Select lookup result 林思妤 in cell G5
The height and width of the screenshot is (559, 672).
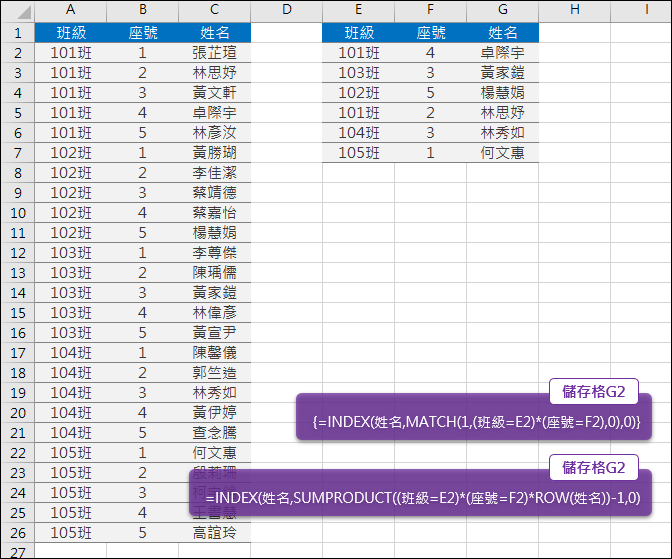click(503, 113)
